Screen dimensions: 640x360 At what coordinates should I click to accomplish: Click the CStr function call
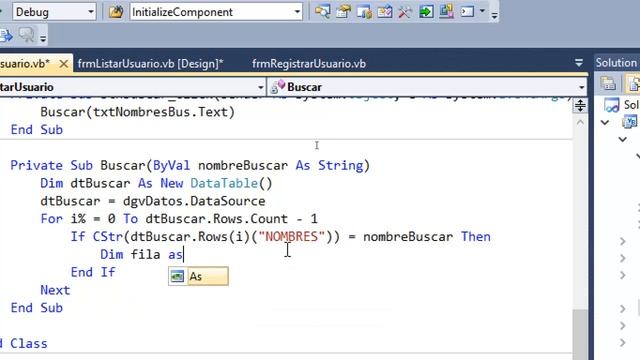click(108, 237)
